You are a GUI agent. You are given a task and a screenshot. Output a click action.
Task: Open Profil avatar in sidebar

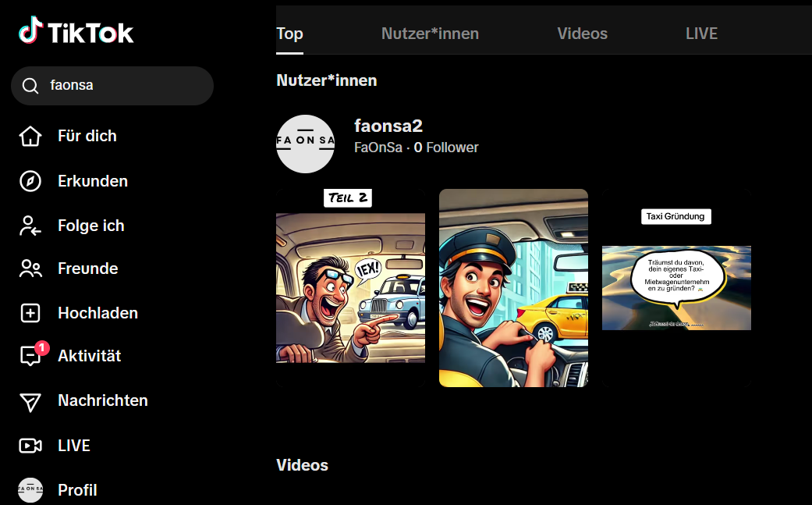pyautogui.click(x=30, y=489)
